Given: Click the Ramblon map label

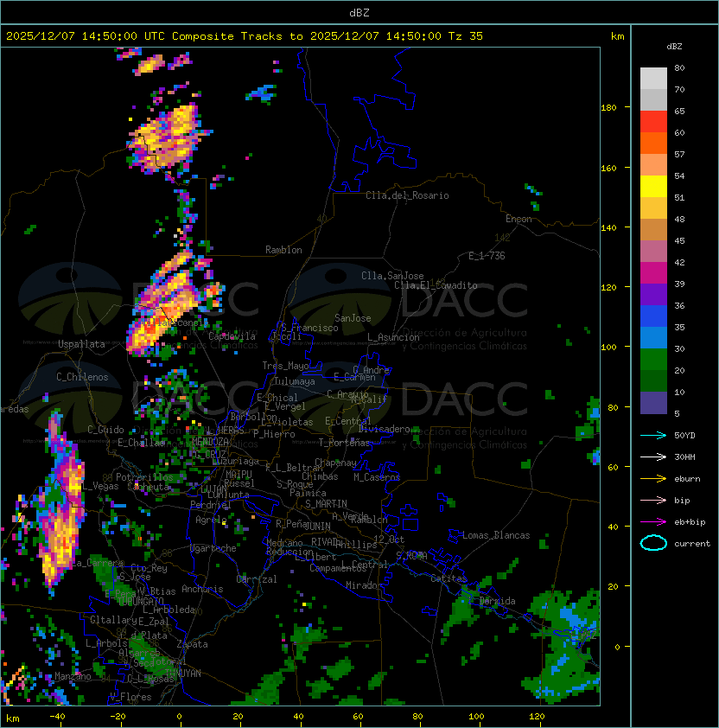Looking at the screenshot, I should click(283, 250).
